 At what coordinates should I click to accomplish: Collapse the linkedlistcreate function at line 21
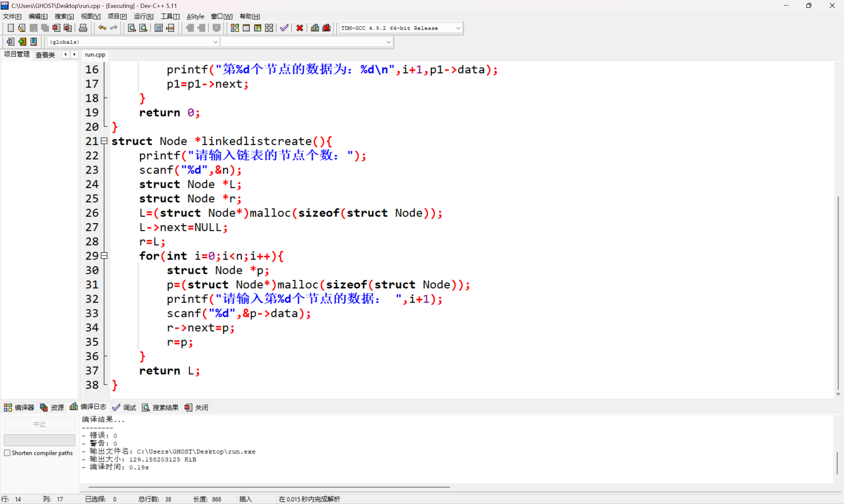click(105, 141)
